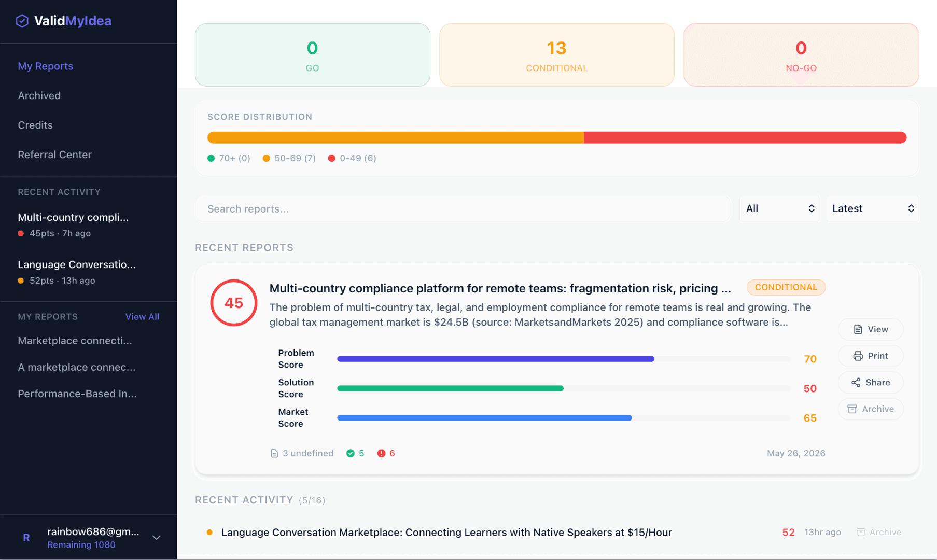The height and width of the screenshot is (560, 937).
Task: Open the Credits page in the sidebar
Action: 35,125
